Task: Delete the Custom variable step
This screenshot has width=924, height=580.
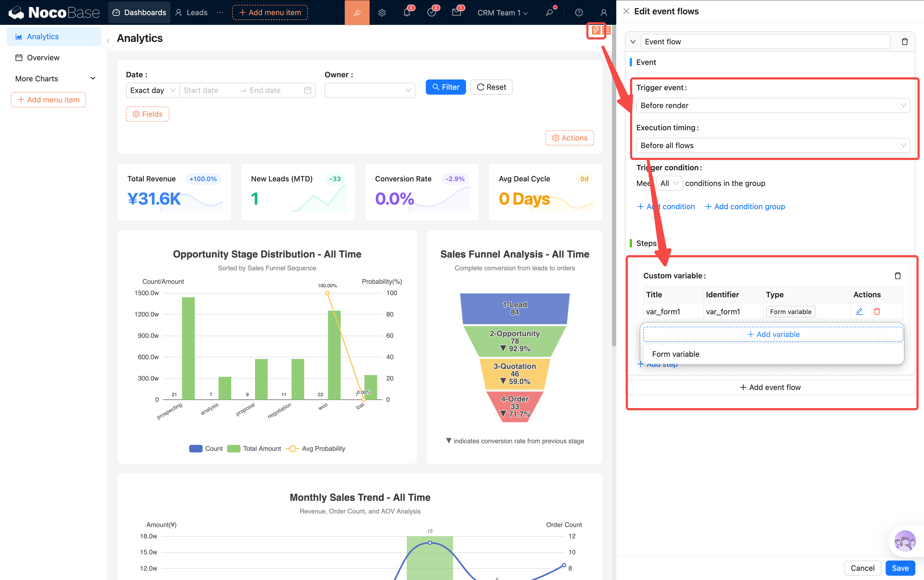Action: [x=898, y=276]
